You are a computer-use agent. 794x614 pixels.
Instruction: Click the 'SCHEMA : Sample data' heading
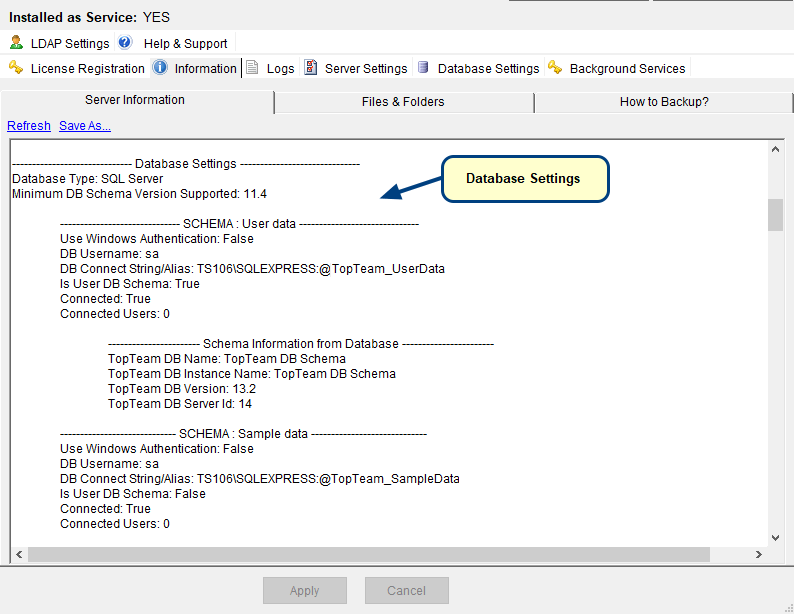[x=243, y=434]
